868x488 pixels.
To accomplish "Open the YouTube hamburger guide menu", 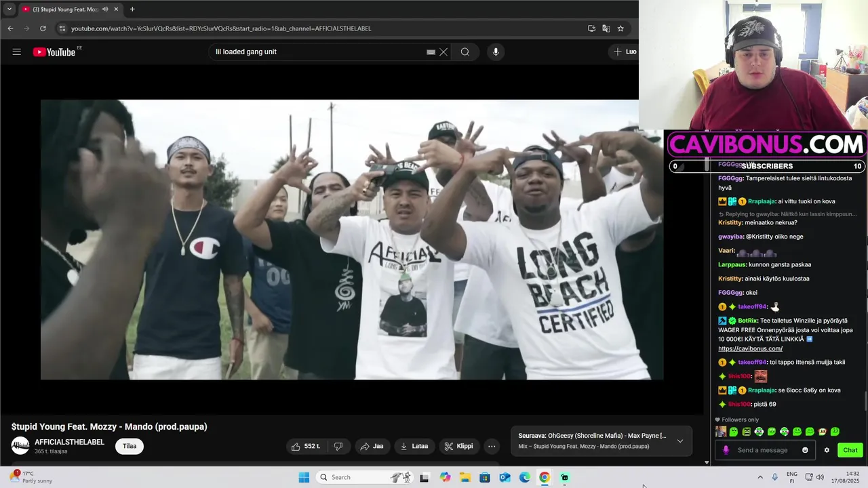I will coord(17,52).
